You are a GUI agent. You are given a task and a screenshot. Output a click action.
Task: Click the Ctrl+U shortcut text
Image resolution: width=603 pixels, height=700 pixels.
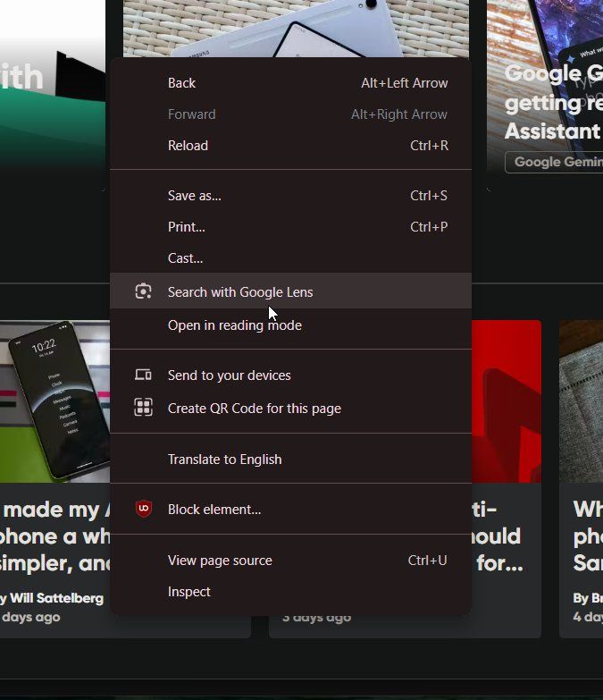[x=427, y=560]
